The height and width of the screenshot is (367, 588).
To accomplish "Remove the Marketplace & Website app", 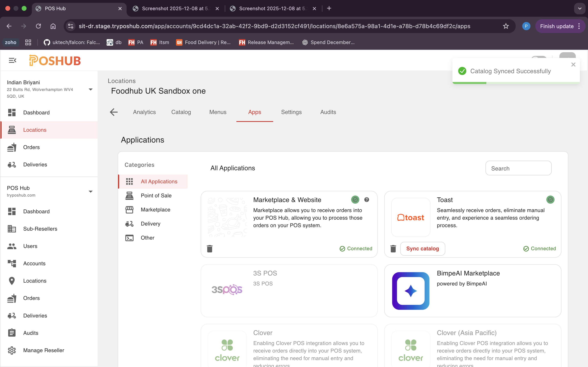I will point(210,249).
